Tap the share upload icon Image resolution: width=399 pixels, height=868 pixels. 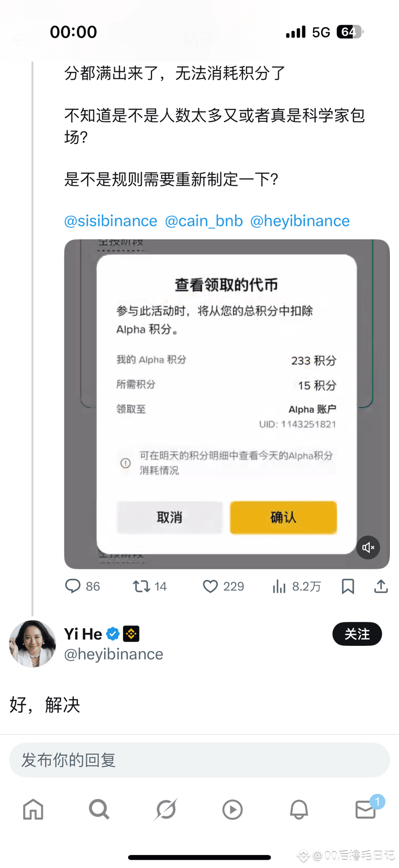[x=381, y=586]
